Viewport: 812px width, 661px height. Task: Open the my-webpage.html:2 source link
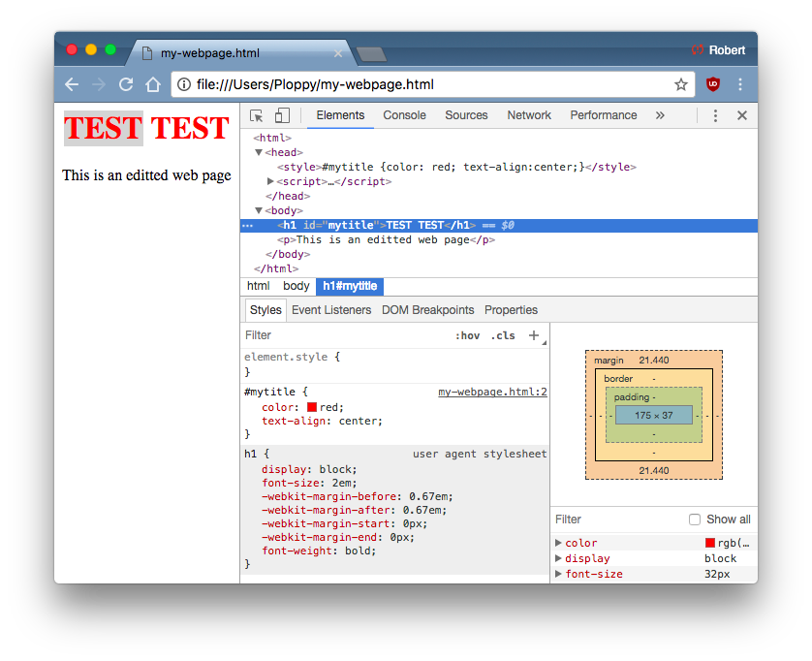492,392
